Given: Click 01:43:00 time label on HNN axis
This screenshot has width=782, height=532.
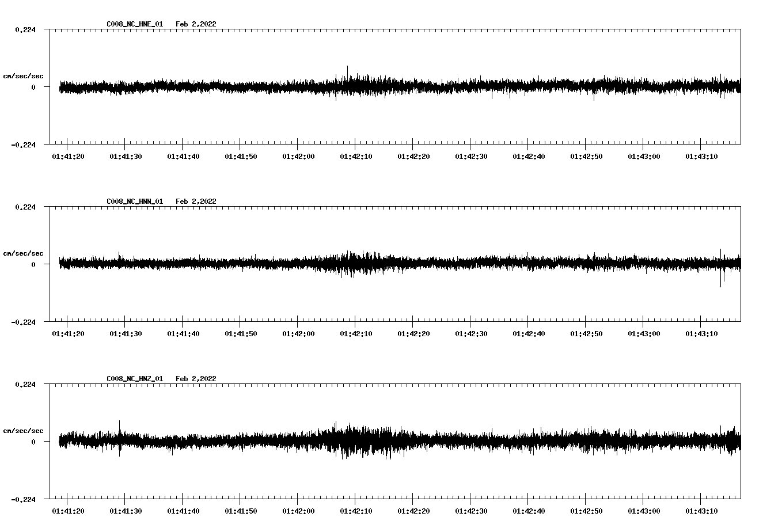Looking at the screenshot, I should [x=644, y=334].
